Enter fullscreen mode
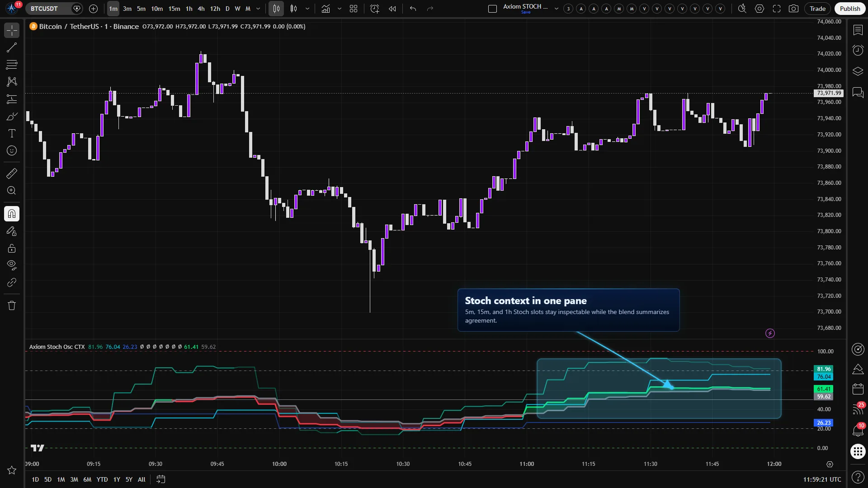The height and width of the screenshot is (488, 868). point(777,9)
